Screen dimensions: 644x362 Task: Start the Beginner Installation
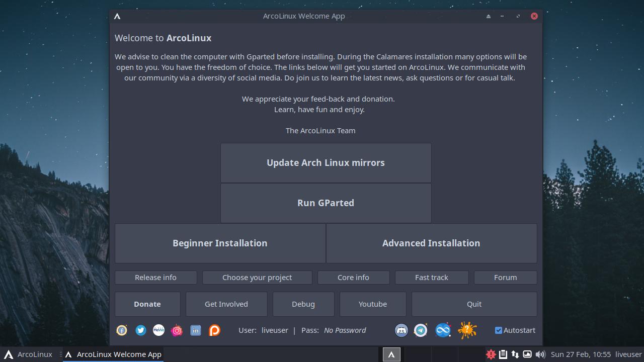pos(220,243)
